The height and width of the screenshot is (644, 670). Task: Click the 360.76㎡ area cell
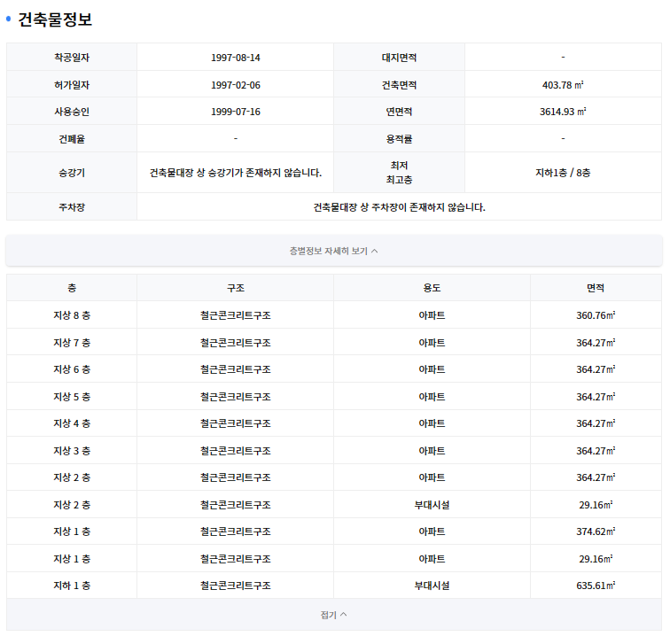click(x=596, y=315)
